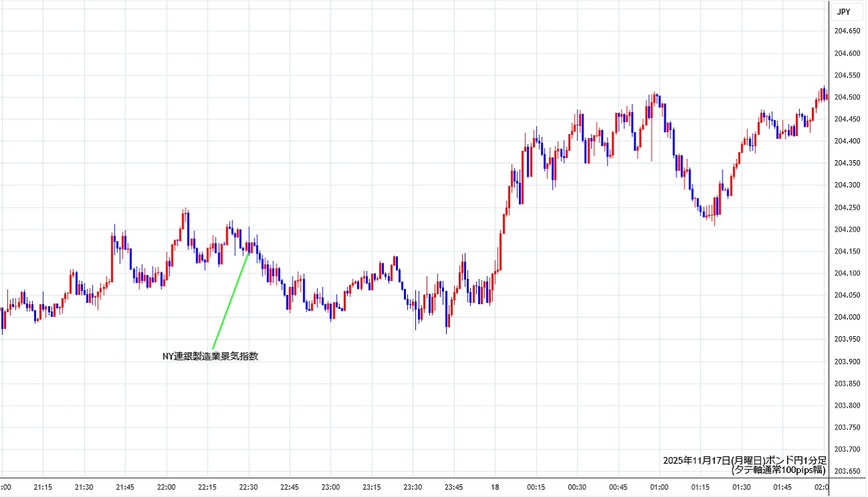868x497 pixels.
Task: Select the 23:45 time axis label
Action: 454,488
